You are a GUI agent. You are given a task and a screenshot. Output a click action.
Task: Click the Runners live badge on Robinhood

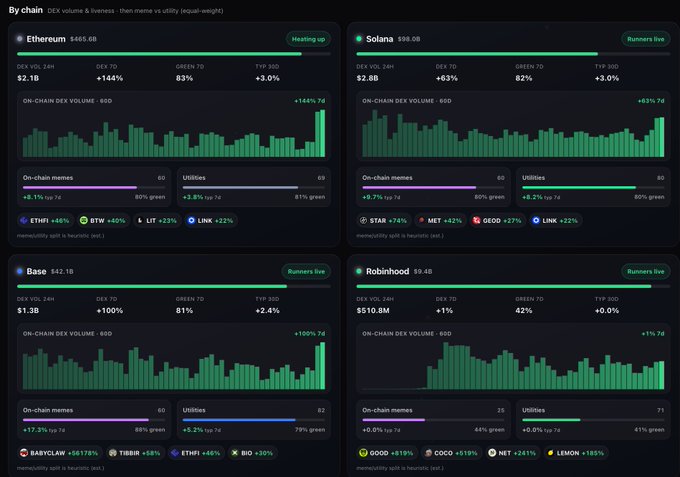click(x=646, y=271)
